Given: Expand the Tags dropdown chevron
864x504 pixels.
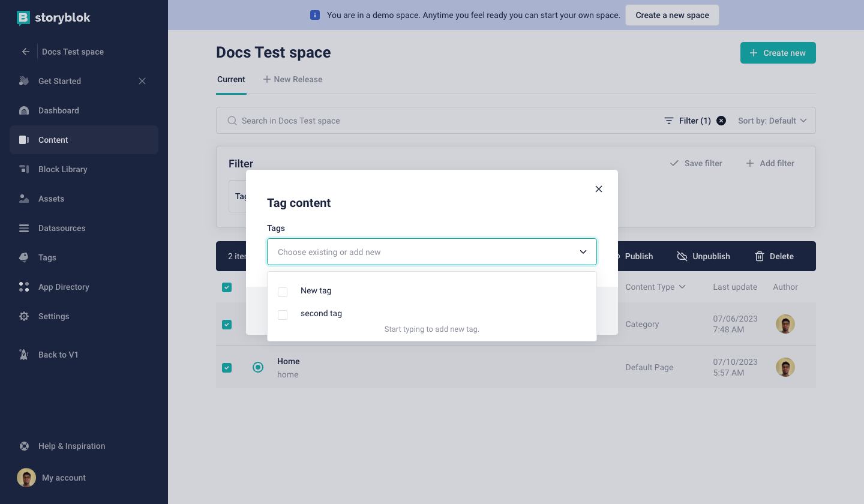Looking at the screenshot, I should pyautogui.click(x=583, y=252).
